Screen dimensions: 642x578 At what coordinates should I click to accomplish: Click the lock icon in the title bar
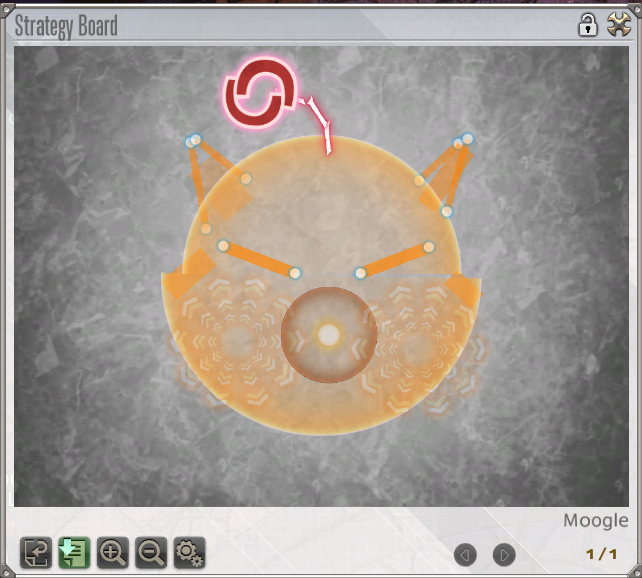tap(588, 25)
